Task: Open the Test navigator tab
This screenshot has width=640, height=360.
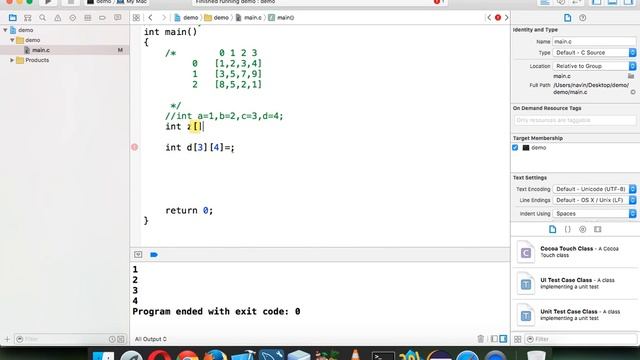Action: click(73, 18)
